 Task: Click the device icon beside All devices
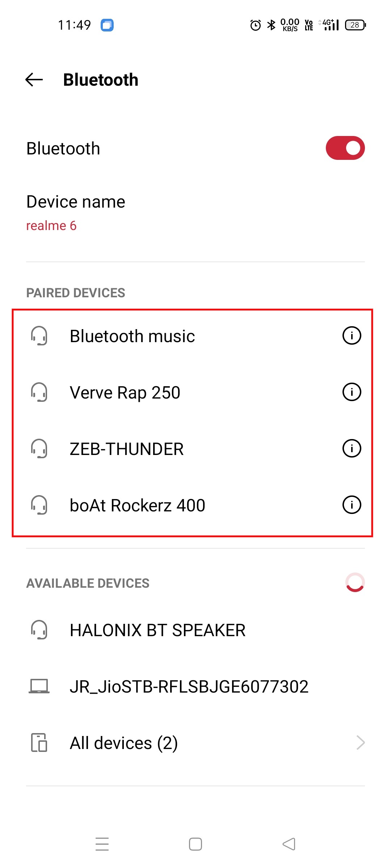(x=39, y=742)
